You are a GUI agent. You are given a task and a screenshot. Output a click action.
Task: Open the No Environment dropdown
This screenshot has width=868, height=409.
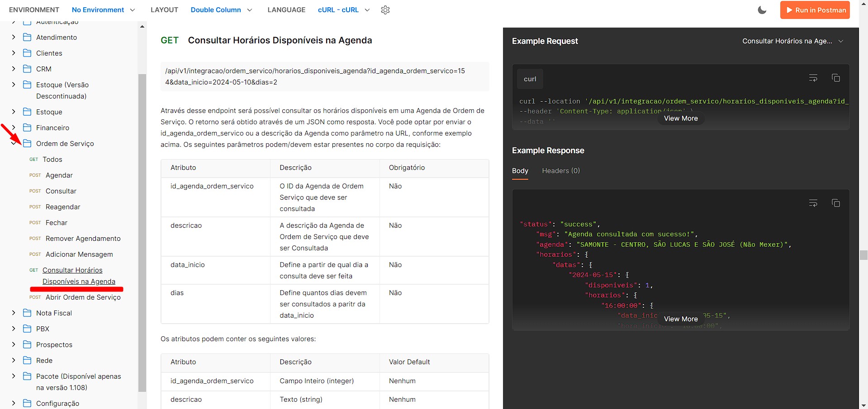click(104, 10)
